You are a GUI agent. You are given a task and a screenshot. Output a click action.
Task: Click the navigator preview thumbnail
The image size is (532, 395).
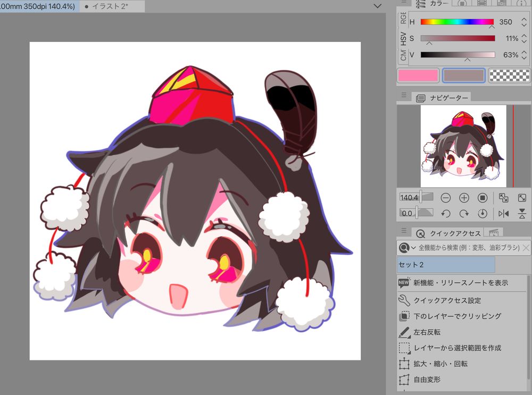coord(463,146)
